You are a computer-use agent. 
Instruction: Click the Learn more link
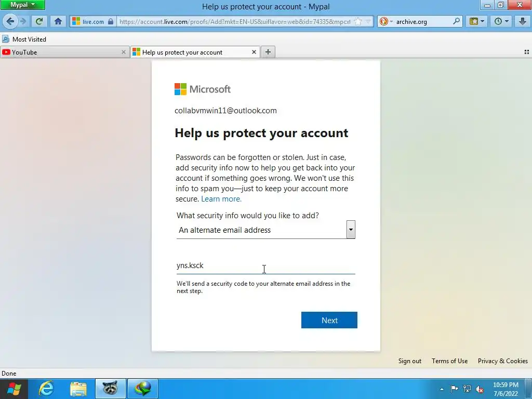221,199
